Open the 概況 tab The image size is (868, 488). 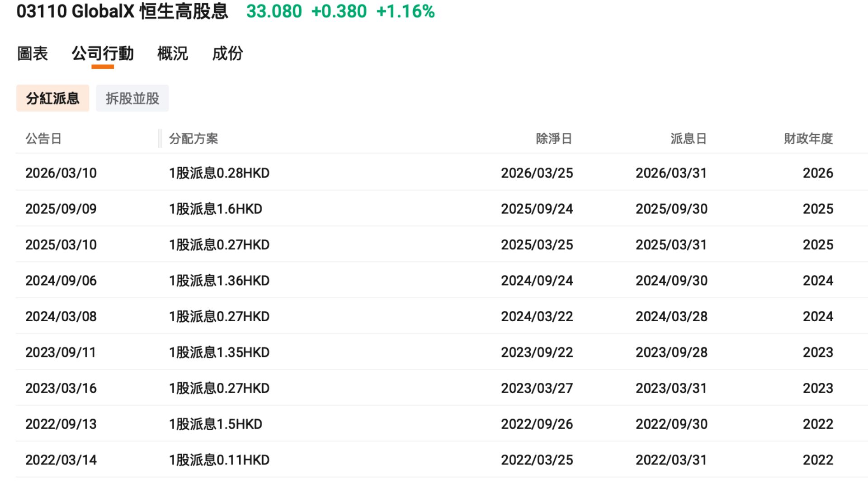tap(173, 54)
